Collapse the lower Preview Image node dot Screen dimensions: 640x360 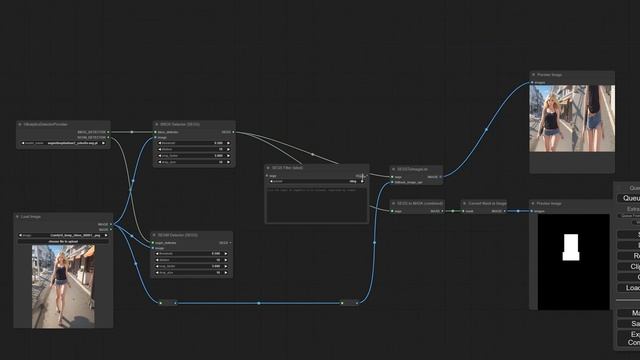point(533,203)
